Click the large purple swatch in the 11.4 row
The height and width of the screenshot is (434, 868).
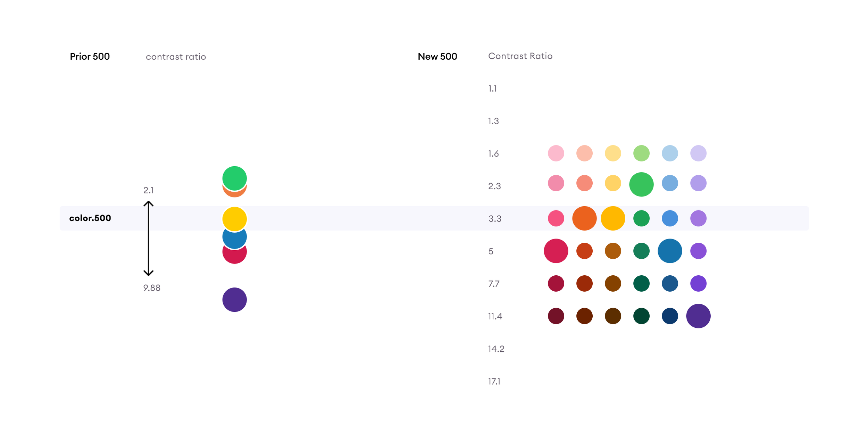coord(698,316)
